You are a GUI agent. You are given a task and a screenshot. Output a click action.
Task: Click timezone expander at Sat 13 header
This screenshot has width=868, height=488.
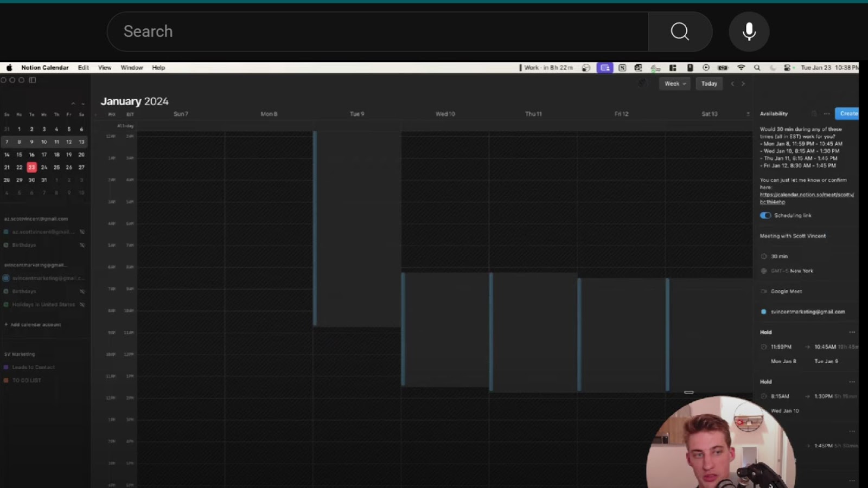(x=748, y=114)
